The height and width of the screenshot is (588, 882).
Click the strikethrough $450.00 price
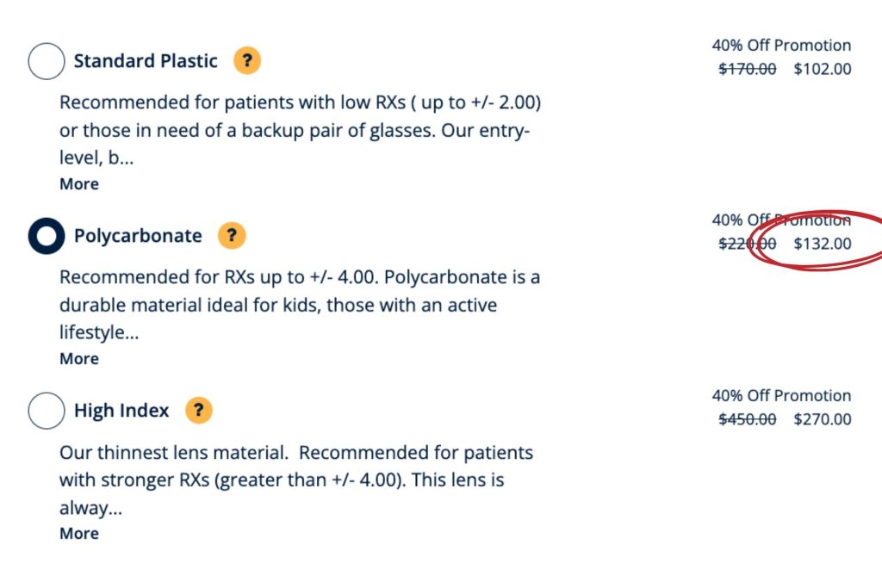(746, 419)
